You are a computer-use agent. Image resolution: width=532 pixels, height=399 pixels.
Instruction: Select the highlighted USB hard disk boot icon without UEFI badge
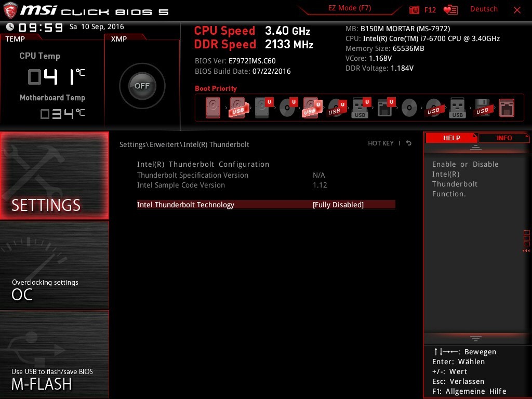coord(238,108)
